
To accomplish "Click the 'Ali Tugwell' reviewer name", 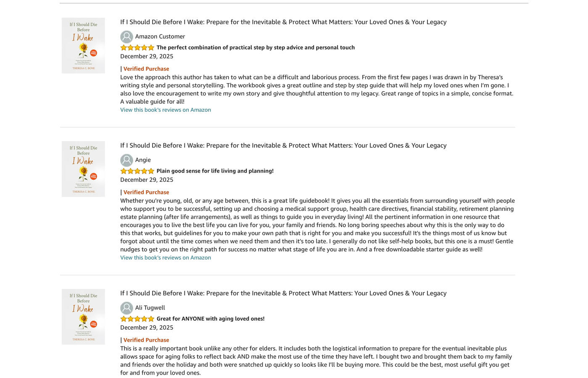I will (150, 308).
